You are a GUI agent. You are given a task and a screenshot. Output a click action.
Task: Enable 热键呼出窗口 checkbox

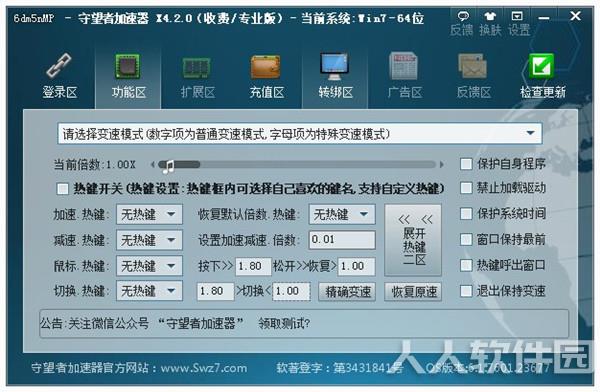tap(466, 265)
